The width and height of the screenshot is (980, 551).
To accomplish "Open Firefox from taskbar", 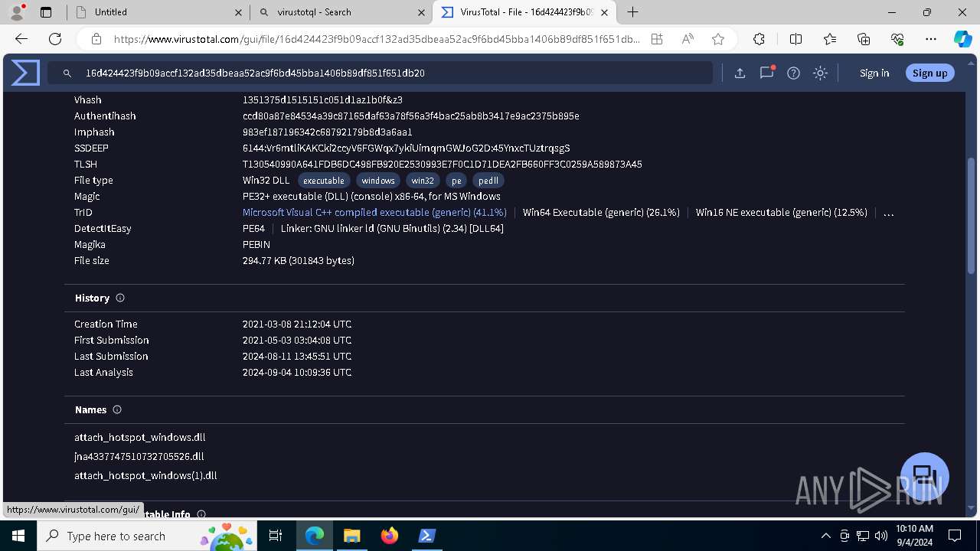I will (x=390, y=536).
